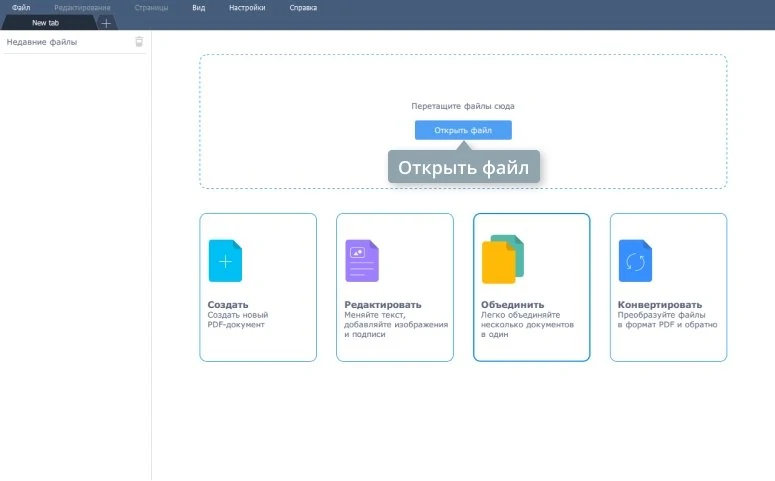Open the Настройки menu
Image resolution: width=775 pixels, height=481 pixels.
(x=247, y=7)
